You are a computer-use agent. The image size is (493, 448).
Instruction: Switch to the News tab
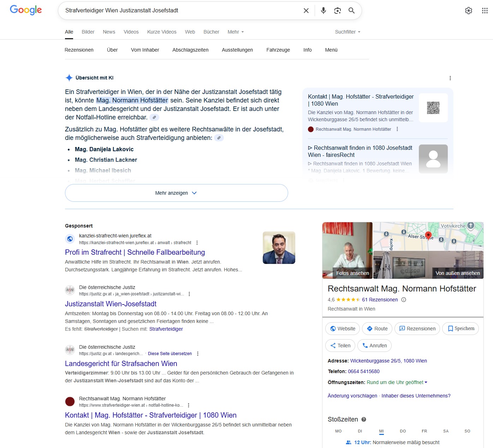[x=109, y=32]
